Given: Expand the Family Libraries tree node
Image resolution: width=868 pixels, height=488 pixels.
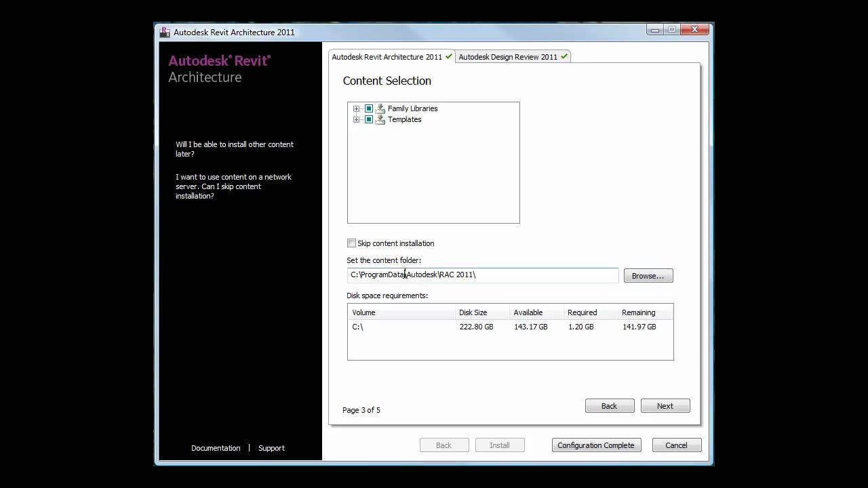Looking at the screenshot, I should [356, 108].
